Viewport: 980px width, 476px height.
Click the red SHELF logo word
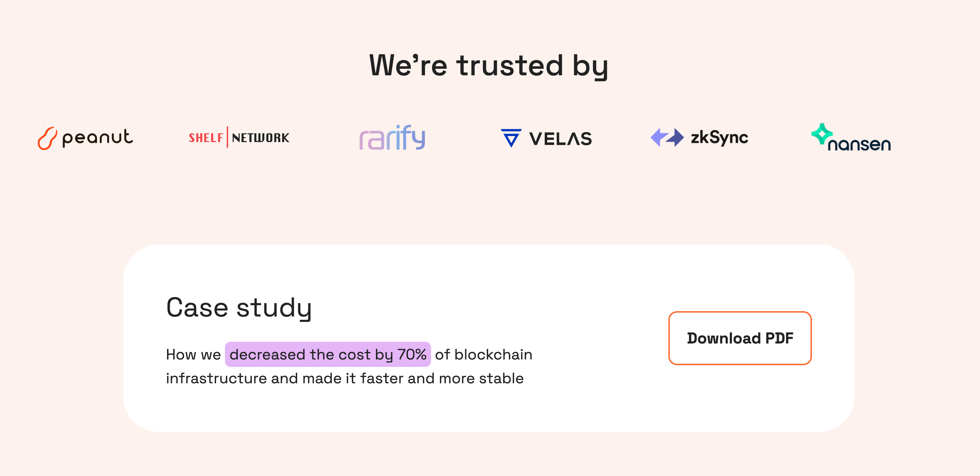tap(206, 137)
